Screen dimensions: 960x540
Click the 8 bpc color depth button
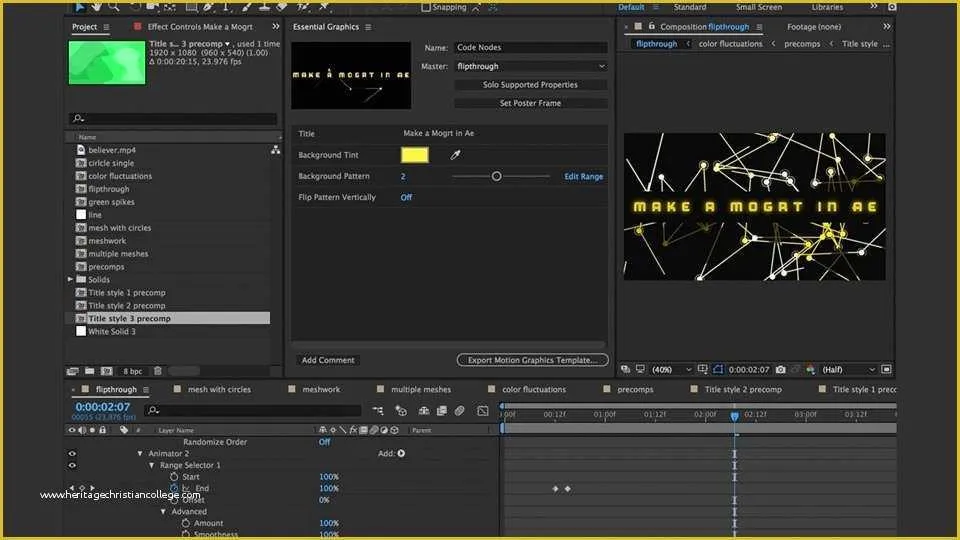coord(132,371)
